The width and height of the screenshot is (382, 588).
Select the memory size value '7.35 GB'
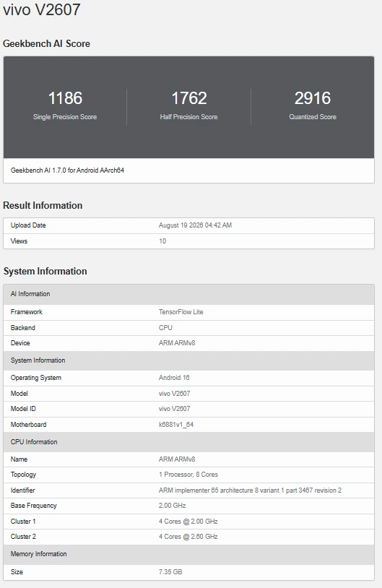click(x=170, y=572)
